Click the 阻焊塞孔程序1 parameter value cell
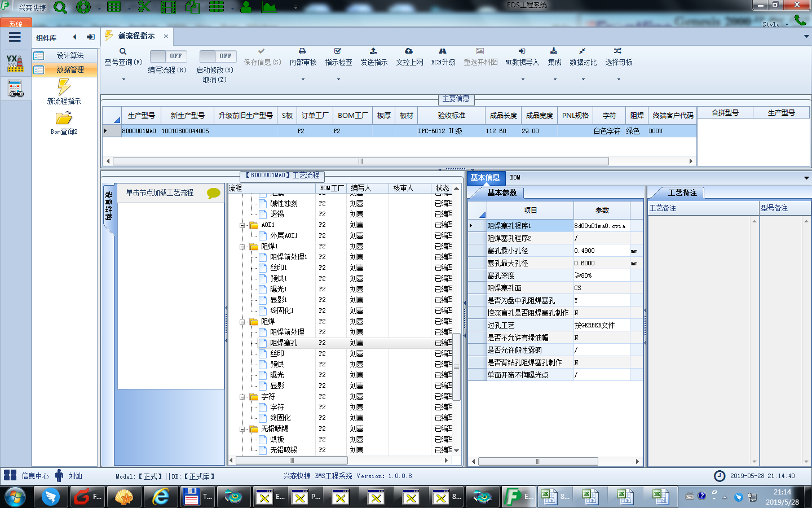This screenshot has height=508, width=812. (x=601, y=226)
